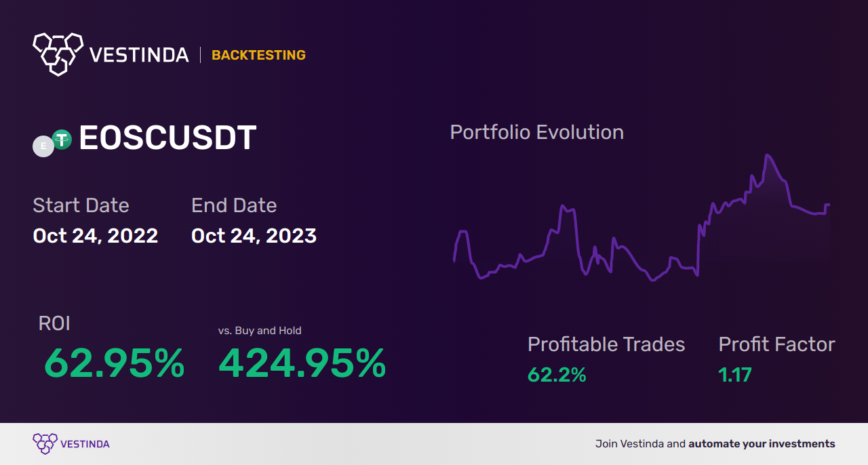Image resolution: width=868 pixels, height=465 pixels.
Task: Click the Profit Factor 1.17 value
Action: pos(735,374)
